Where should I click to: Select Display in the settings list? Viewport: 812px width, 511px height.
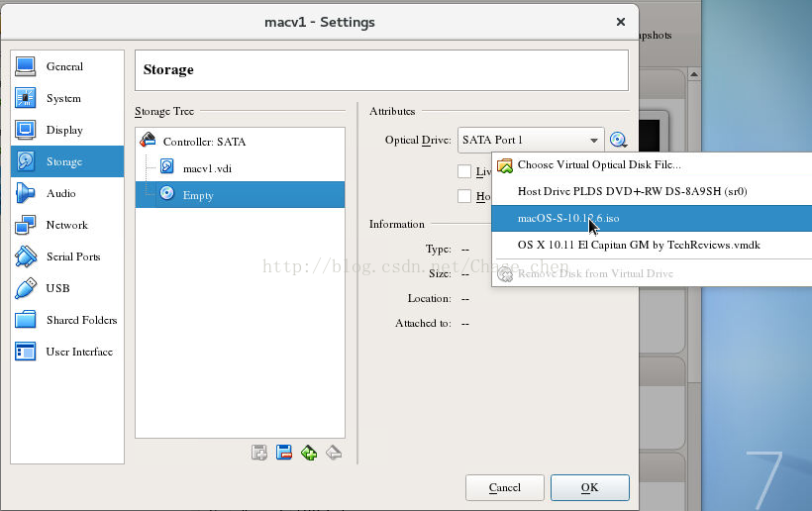67,130
